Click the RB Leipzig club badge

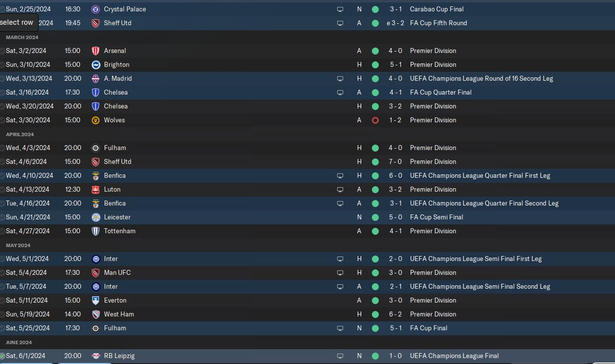point(96,356)
